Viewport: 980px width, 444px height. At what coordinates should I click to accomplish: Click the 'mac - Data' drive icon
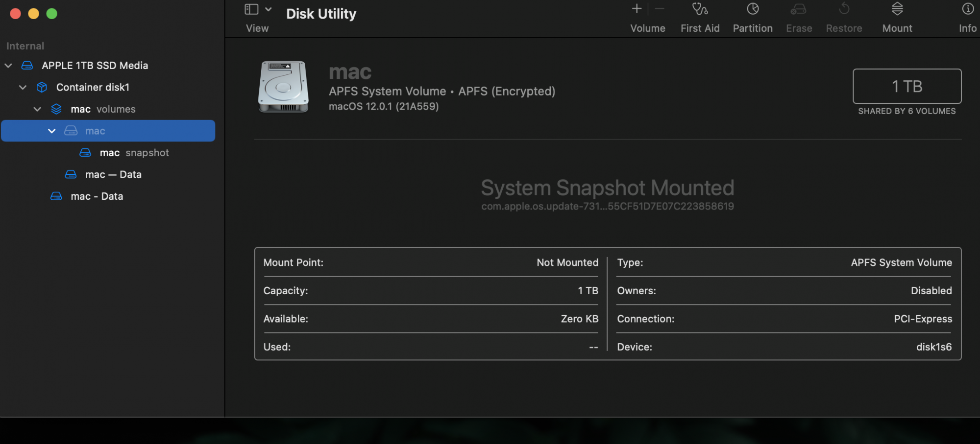pyautogui.click(x=56, y=196)
